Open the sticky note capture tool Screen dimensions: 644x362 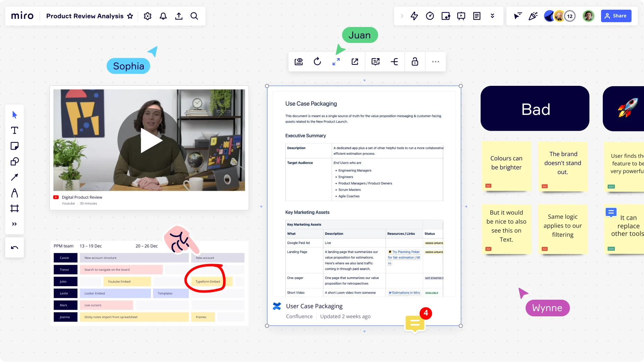[x=446, y=16]
